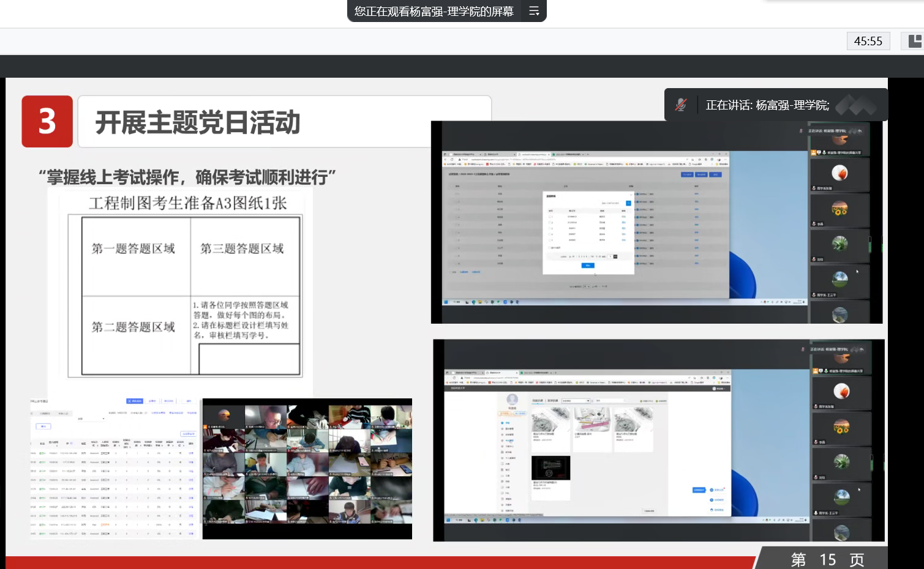Image resolution: width=924 pixels, height=569 pixels.
Task: Open the screen-share options menu icon
Action: [x=534, y=11]
